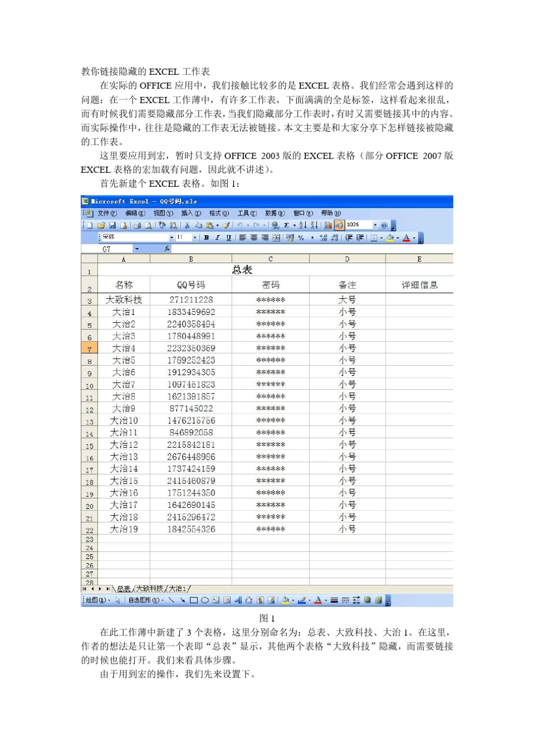Click the Undo arrow icon
The height and width of the screenshot is (756, 534).
point(239,225)
